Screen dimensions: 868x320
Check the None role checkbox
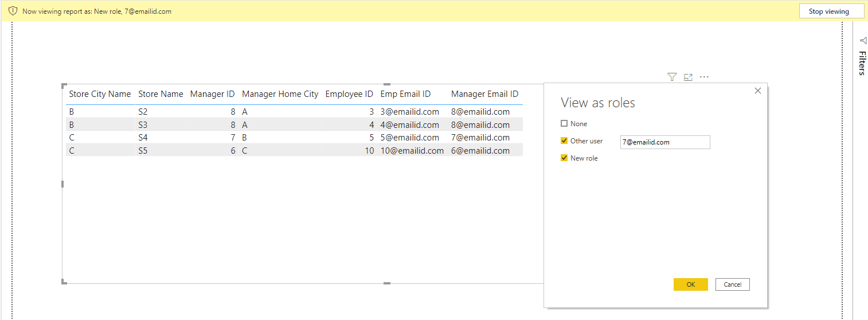pyautogui.click(x=564, y=123)
